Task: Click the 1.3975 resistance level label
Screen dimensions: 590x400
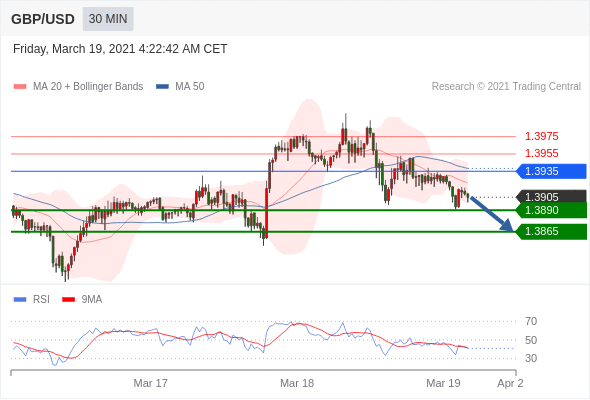Action: 541,136
